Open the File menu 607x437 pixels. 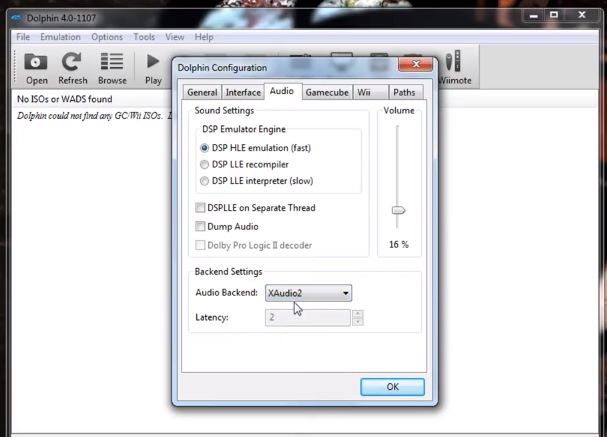[23, 37]
